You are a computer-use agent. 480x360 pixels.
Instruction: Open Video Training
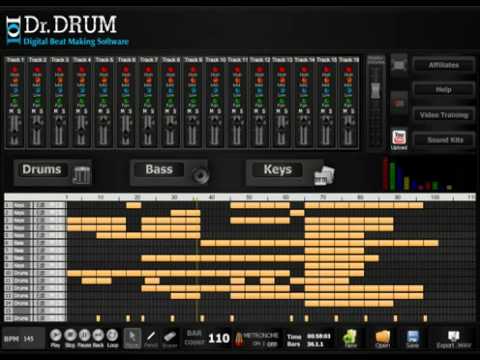pyautogui.click(x=444, y=115)
